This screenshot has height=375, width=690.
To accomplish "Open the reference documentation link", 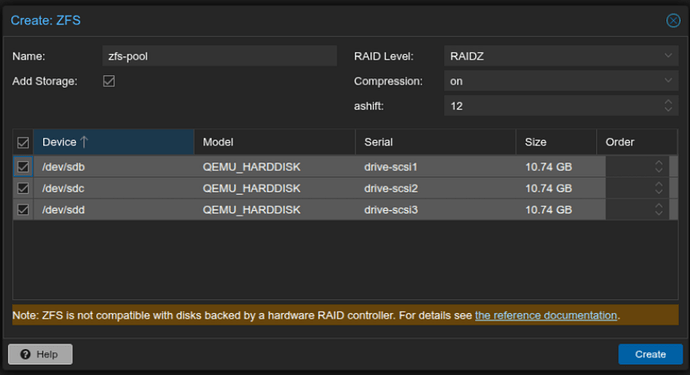I will 546,316.
